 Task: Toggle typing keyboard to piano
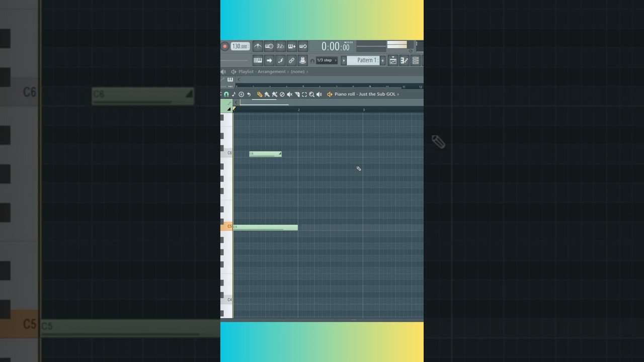(x=258, y=60)
